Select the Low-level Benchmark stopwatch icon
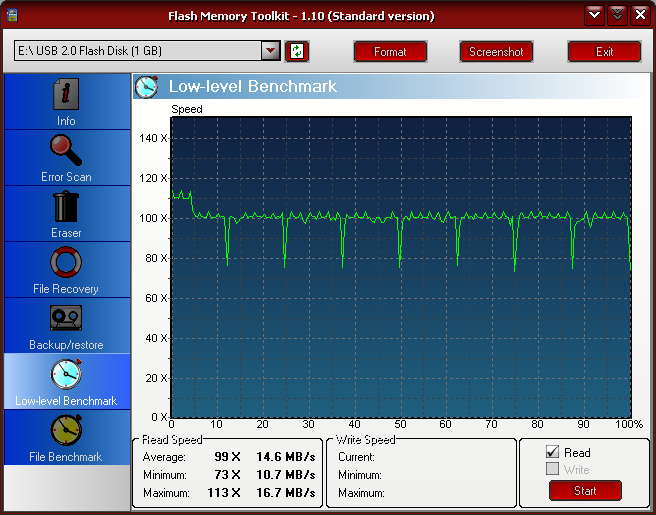 tap(66, 374)
